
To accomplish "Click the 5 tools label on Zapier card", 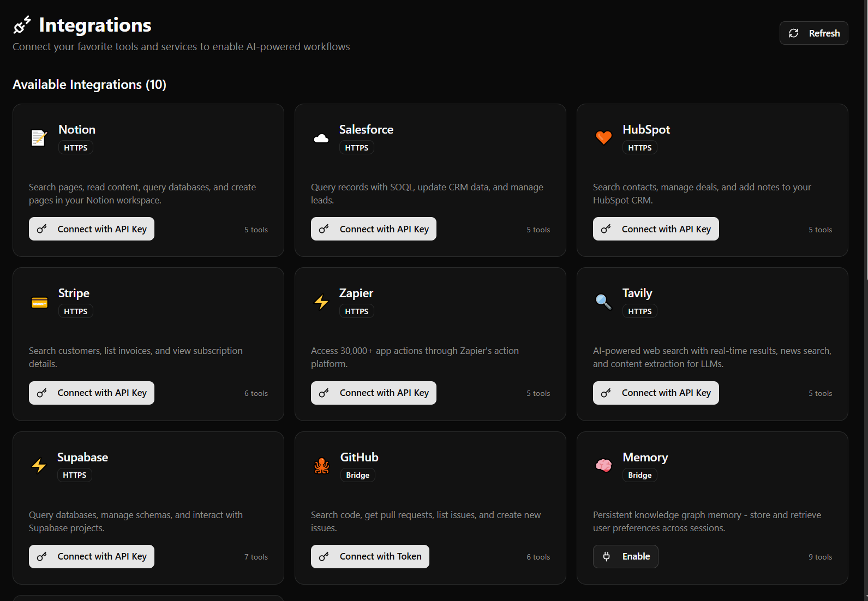I will pyautogui.click(x=538, y=393).
